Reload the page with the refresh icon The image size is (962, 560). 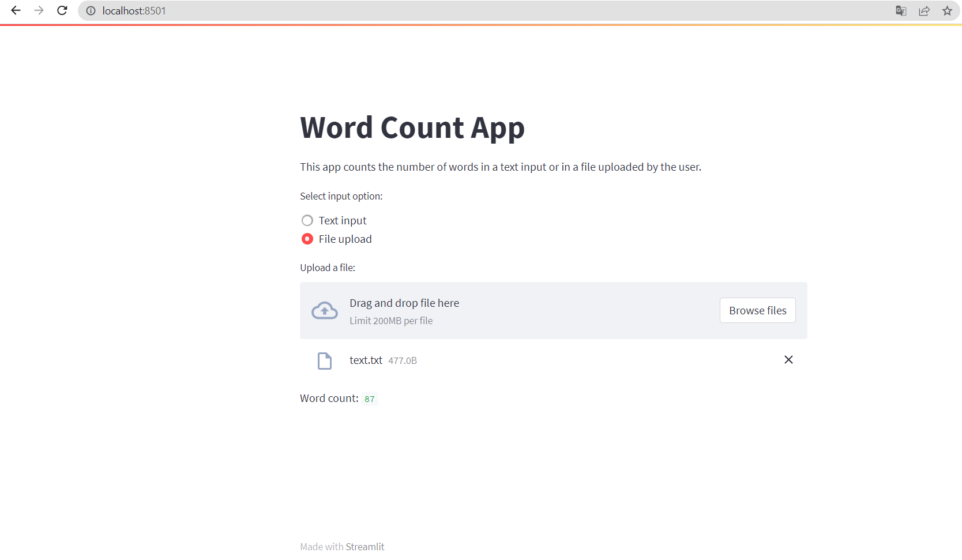[62, 10]
